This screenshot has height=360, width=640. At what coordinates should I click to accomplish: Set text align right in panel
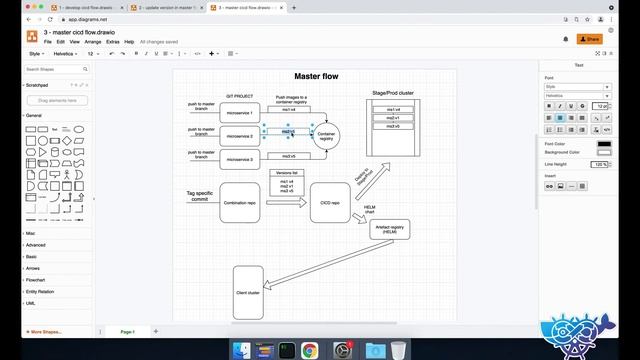[x=571, y=118]
